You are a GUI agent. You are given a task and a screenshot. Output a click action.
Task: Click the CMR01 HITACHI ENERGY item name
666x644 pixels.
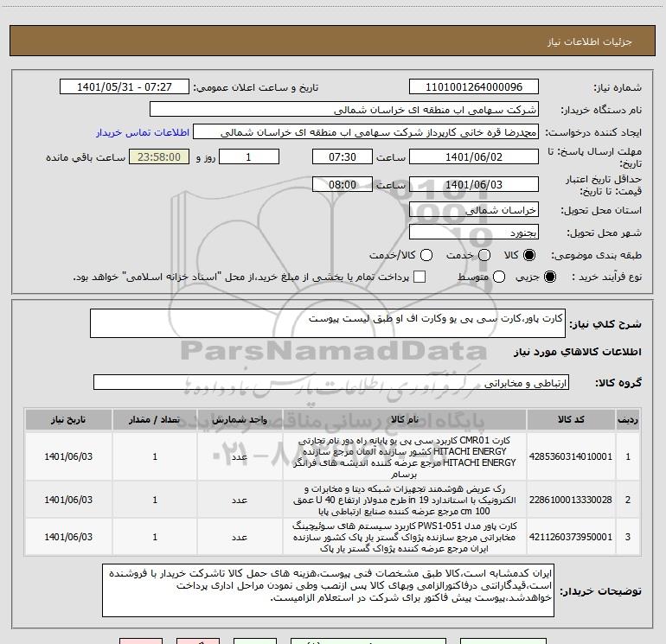click(x=405, y=456)
